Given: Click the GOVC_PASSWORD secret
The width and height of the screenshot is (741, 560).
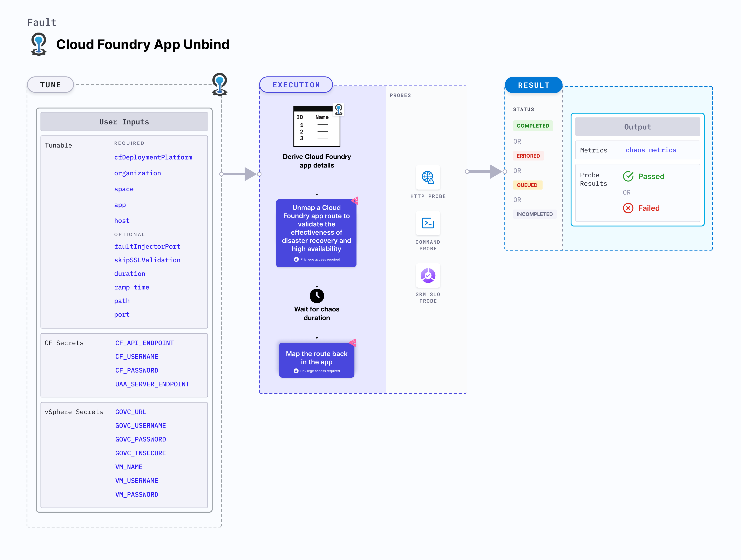Looking at the screenshot, I should pyautogui.click(x=140, y=439).
